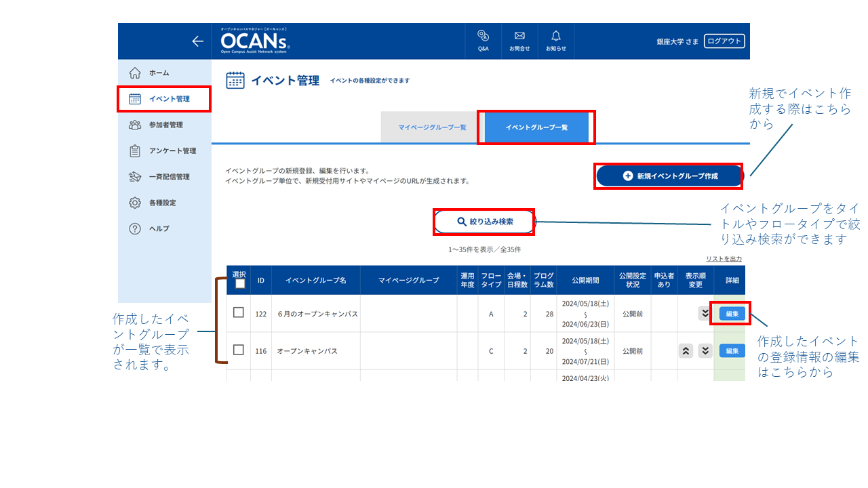Click オープンキャンパス event name in row 116
This screenshot has height=488, width=868.
click(x=307, y=351)
